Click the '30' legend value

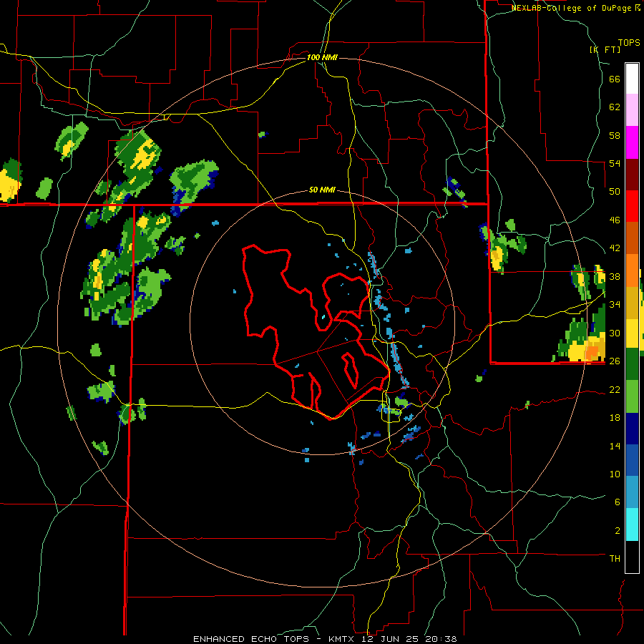tap(615, 333)
